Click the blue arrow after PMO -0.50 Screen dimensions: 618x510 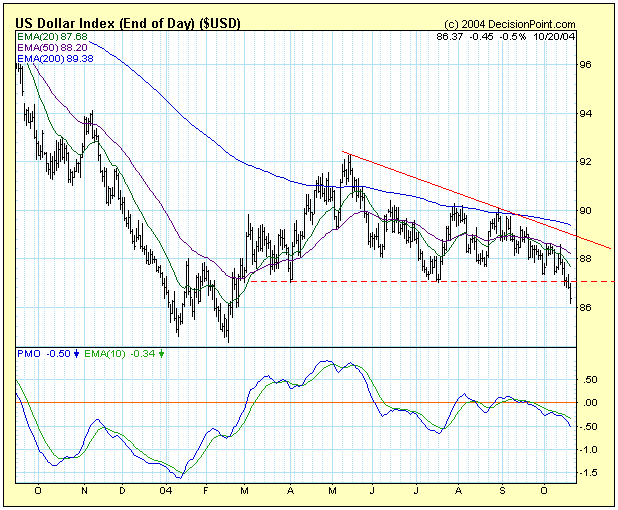tap(79, 353)
